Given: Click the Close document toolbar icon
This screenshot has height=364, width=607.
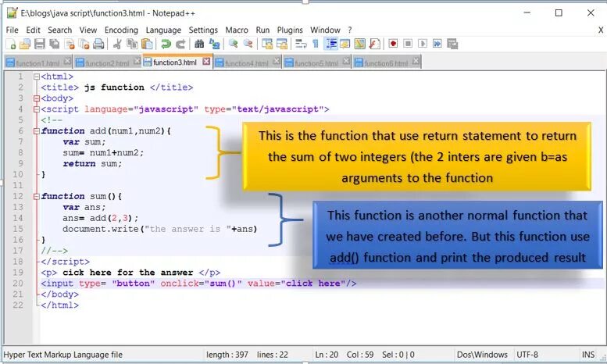Looking at the screenshot, I should click(x=70, y=45).
